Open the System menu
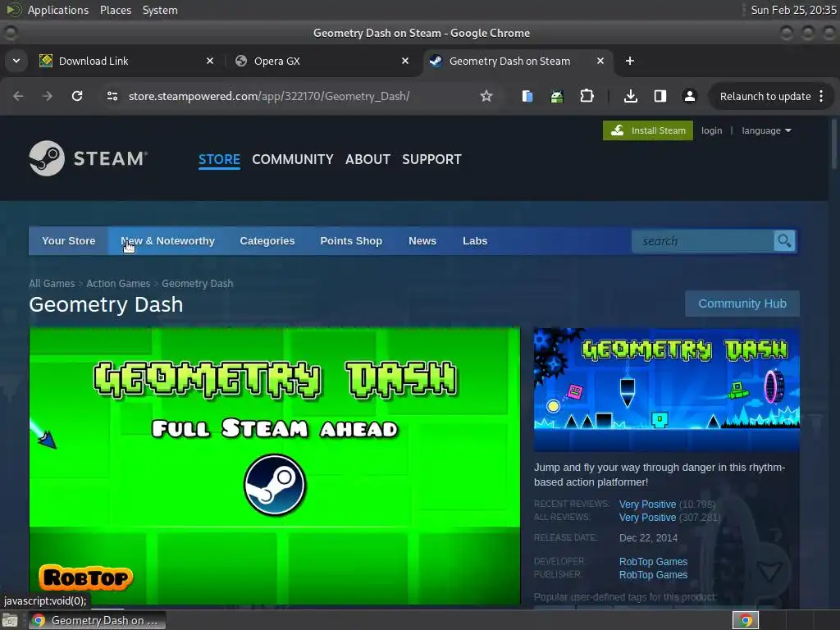This screenshot has height=630, width=840. pos(160,10)
